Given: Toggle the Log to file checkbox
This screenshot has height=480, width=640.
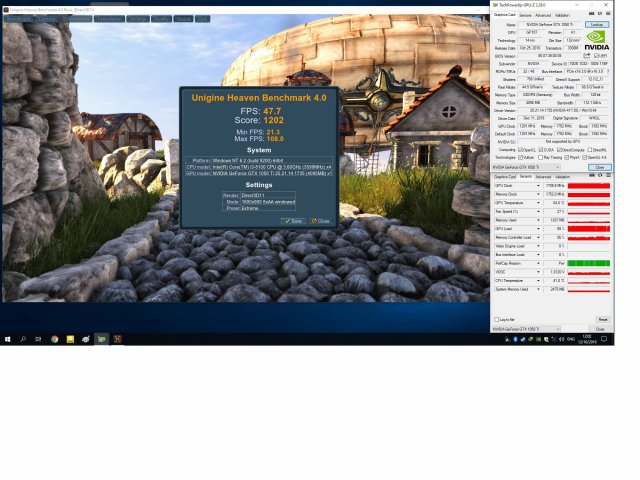Looking at the screenshot, I should [x=497, y=319].
